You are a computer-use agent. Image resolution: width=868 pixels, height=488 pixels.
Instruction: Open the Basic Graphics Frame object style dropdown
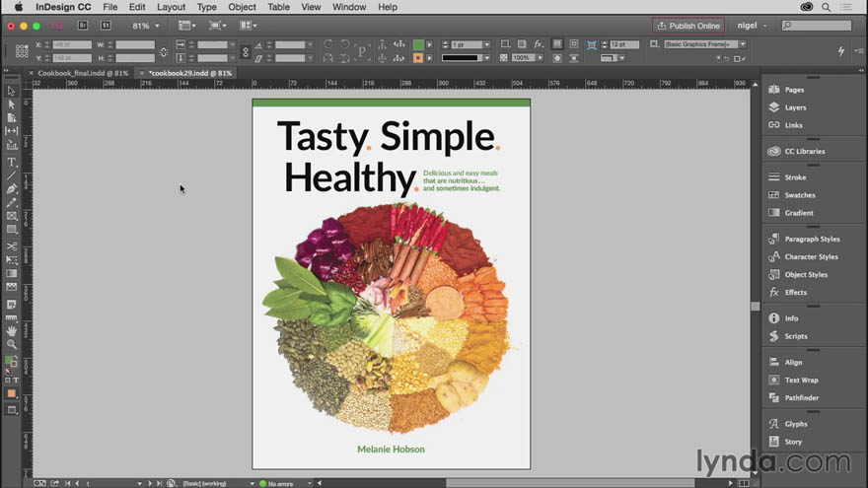[743, 44]
